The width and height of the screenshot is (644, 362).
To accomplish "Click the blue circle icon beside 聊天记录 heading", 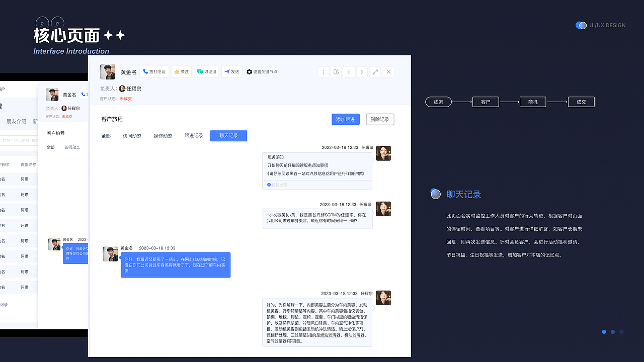I will click(435, 194).
